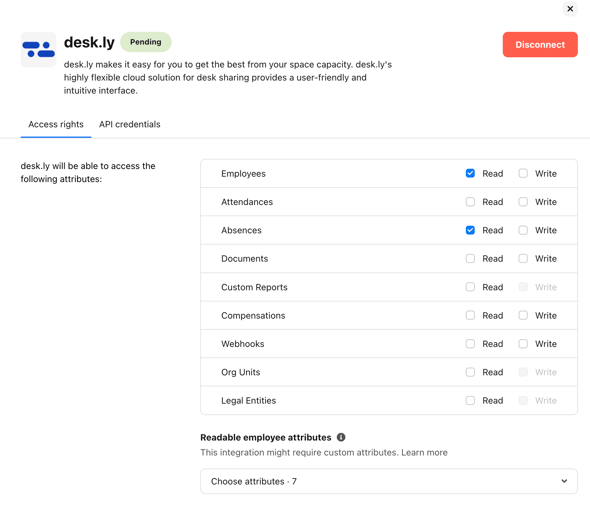Click the Absences row label

(x=241, y=230)
